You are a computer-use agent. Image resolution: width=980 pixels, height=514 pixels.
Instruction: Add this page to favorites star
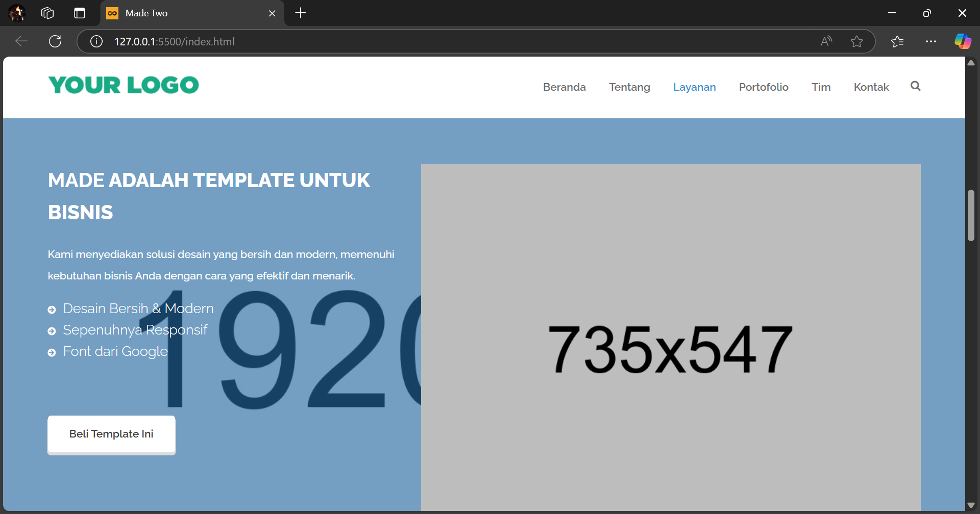click(x=856, y=41)
